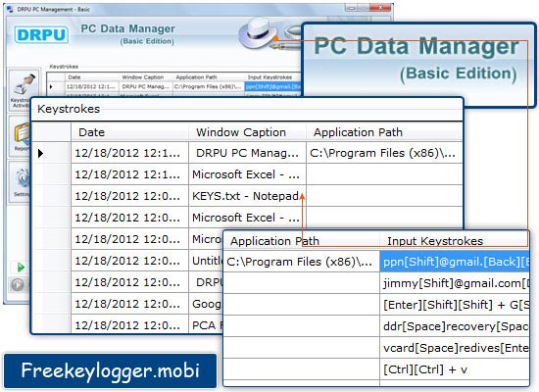Sort by Date header in the enlarged Keystrokes panel
The height and width of the screenshot is (392, 539).
coord(129,132)
